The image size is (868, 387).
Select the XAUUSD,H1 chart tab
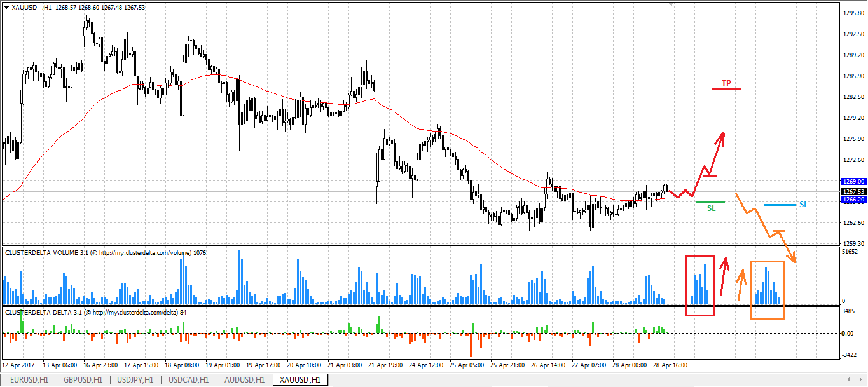point(299,380)
